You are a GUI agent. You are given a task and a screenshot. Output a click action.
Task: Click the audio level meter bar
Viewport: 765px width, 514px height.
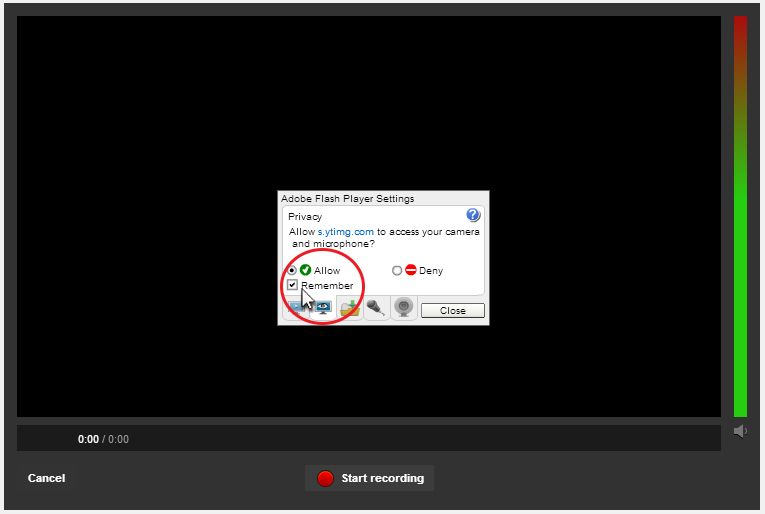coord(740,217)
